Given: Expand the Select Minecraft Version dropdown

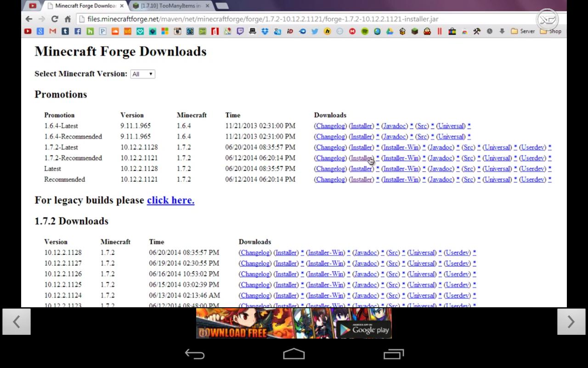Looking at the screenshot, I should click(143, 74).
